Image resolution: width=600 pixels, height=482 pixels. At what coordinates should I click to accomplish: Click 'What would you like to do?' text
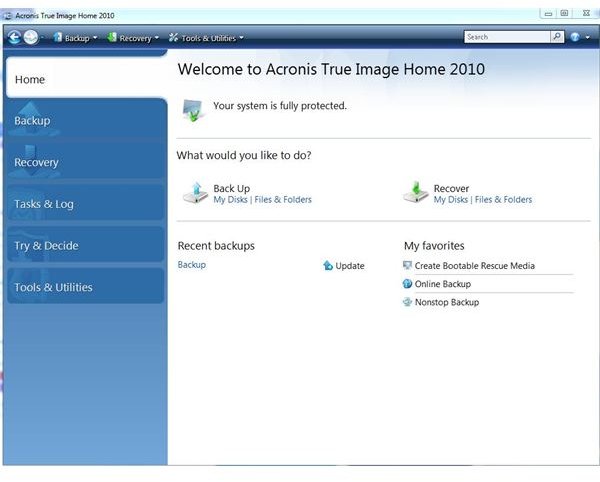tap(244, 155)
